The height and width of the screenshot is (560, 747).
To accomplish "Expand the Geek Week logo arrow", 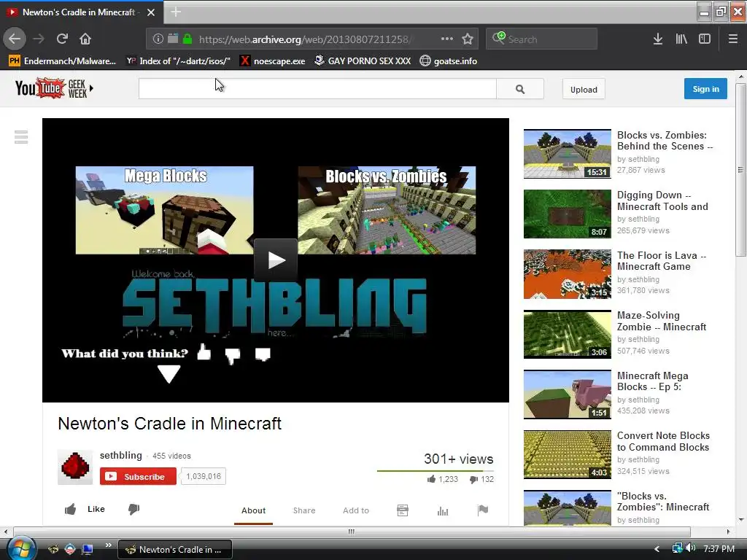I will 91,88.
